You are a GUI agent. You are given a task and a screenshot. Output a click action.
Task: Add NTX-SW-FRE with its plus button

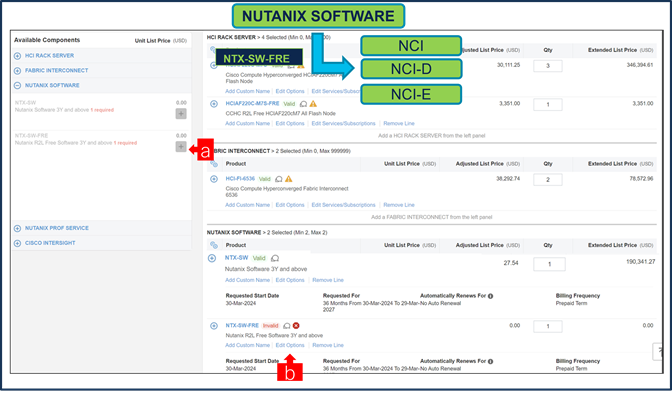(181, 147)
